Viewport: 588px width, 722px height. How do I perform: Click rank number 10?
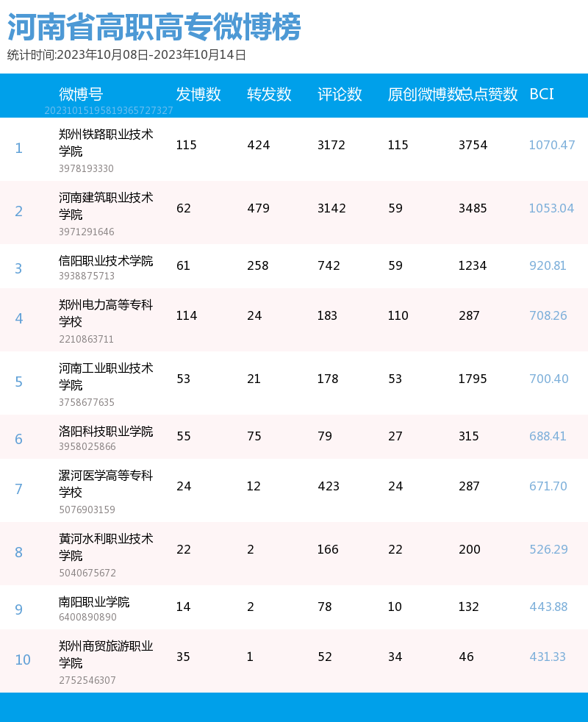(x=23, y=660)
